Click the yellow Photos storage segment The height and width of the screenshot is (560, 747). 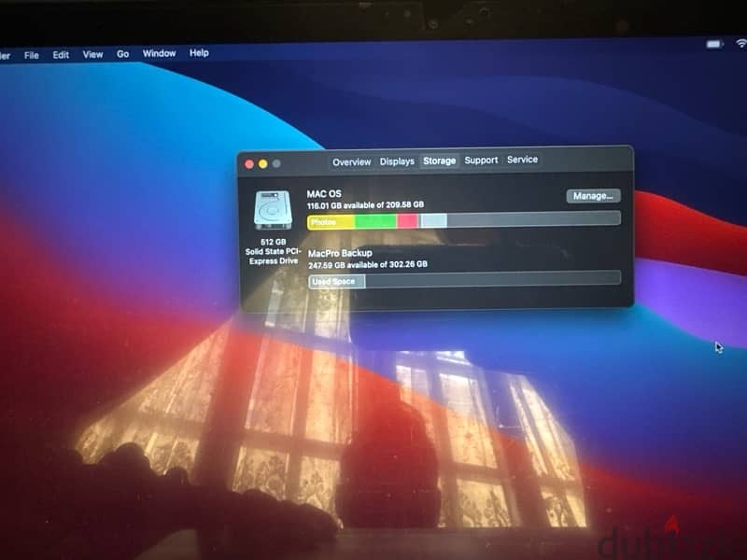tap(331, 222)
